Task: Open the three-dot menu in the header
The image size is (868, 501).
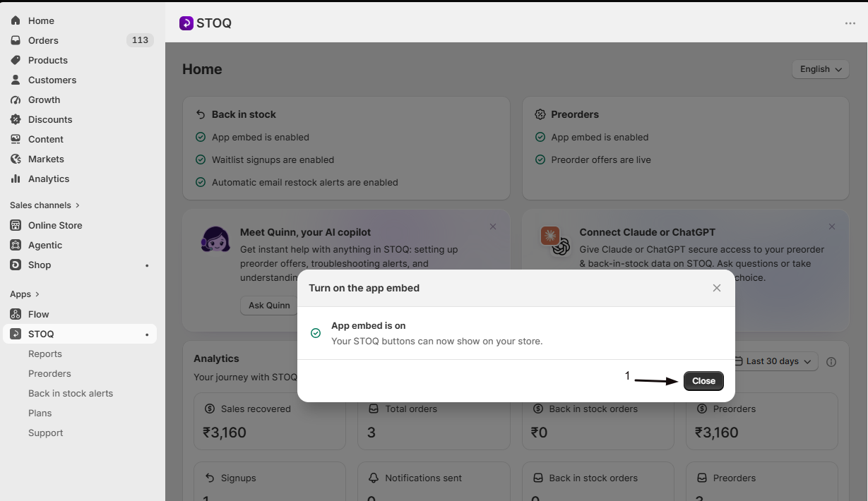Action: pyautogui.click(x=850, y=23)
